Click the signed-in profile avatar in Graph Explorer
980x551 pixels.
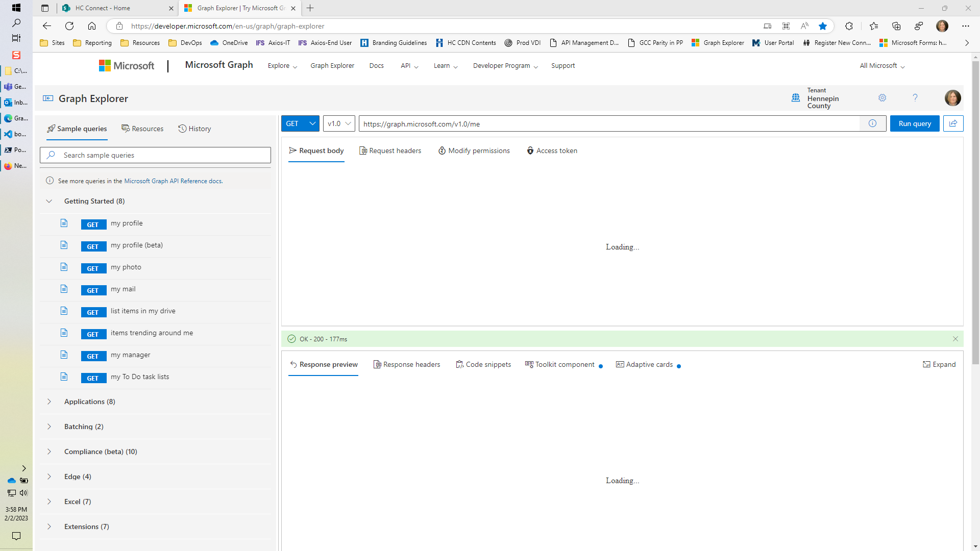953,98
